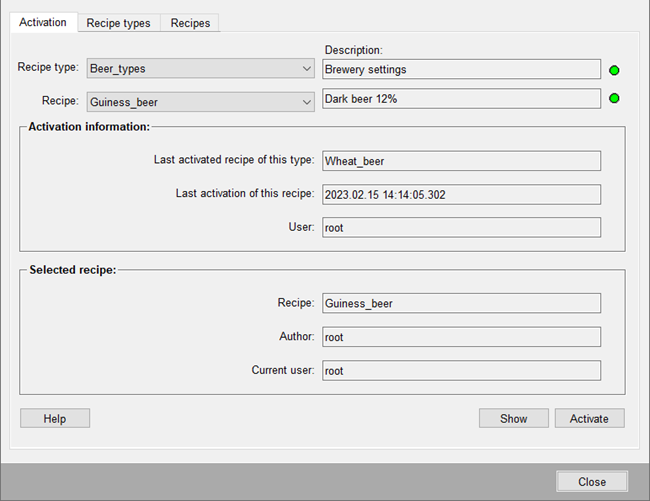Screen dimensions: 650x501
Task: Click the last activation timestamp field
Action: click(461, 195)
